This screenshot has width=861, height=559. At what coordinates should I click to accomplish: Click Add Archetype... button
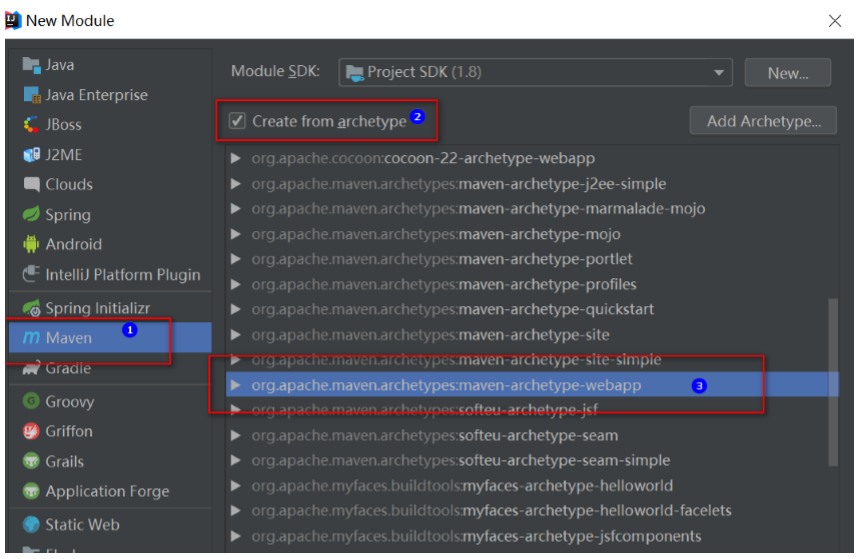click(763, 120)
